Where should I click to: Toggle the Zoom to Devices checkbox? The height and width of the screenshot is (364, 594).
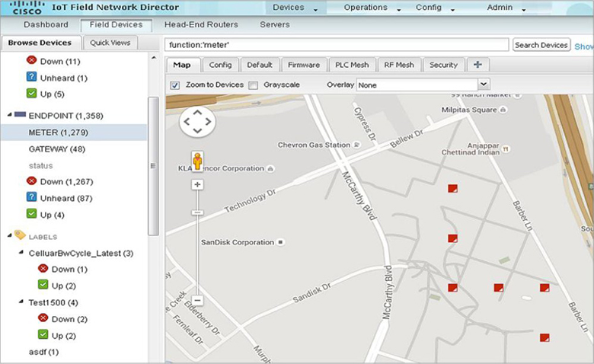(x=175, y=85)
